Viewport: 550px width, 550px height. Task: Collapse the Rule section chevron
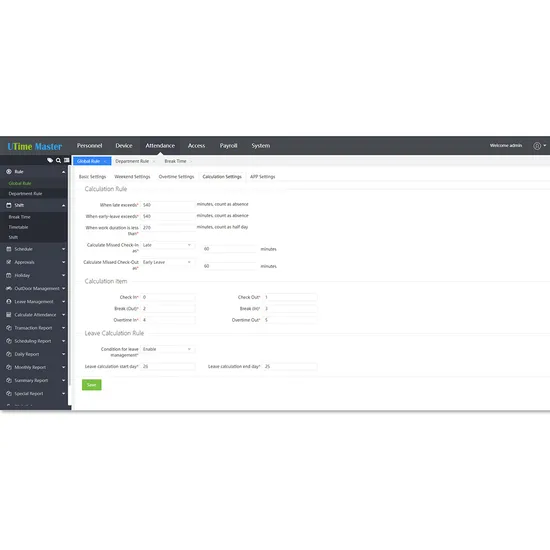coord(63,172)
